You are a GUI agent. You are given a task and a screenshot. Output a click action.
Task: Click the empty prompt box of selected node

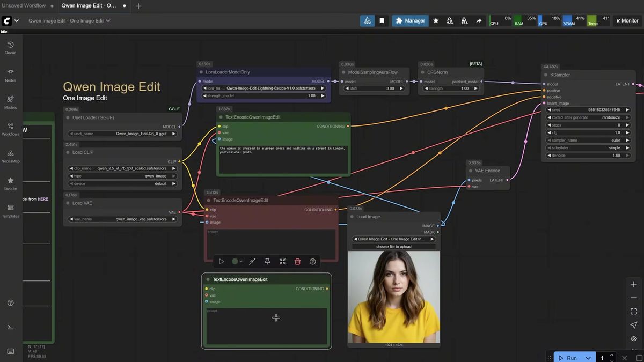267,326
